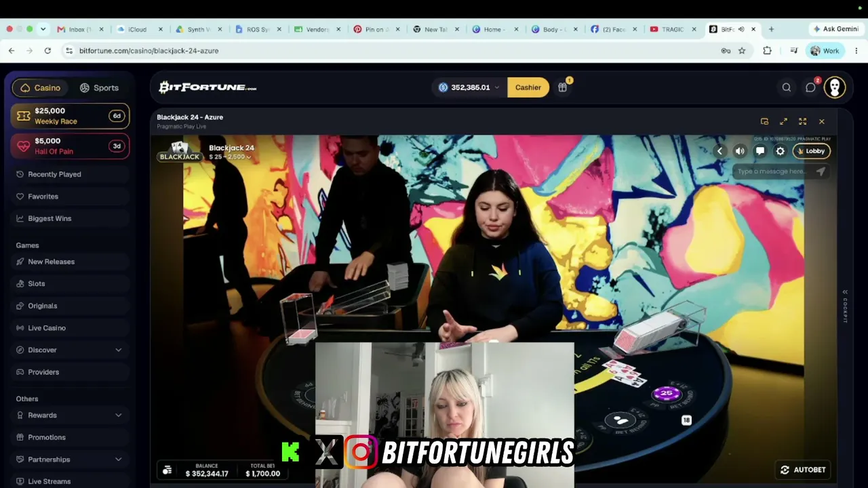Click the bet behind seat icon

[620, 421]
